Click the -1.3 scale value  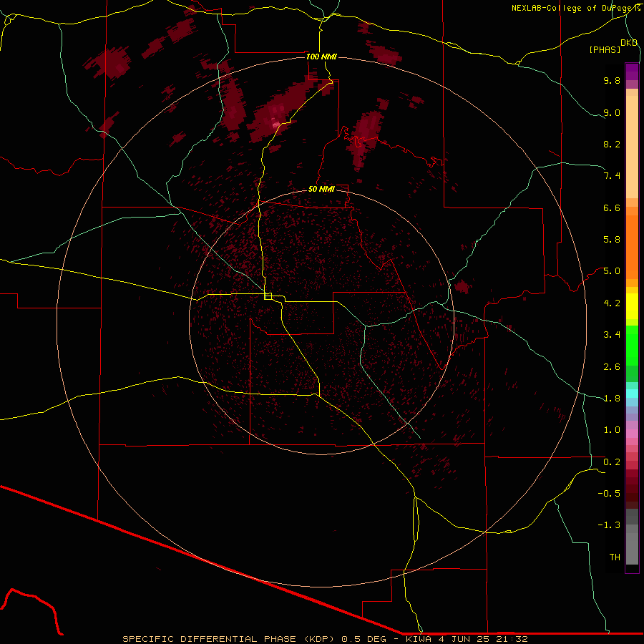pos(609,525)
